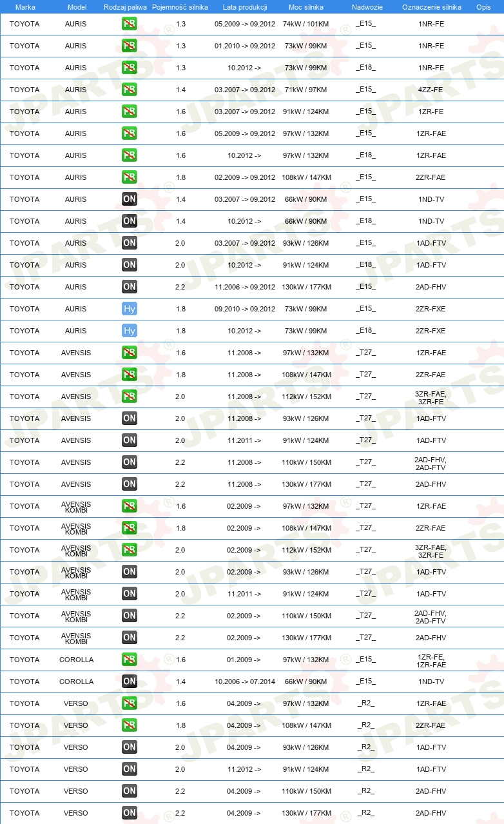This screenshot has width=504, height=824.
Task: Click the diesel ON icon in the Corolla 1.4 row
Action: coord(130,682)
